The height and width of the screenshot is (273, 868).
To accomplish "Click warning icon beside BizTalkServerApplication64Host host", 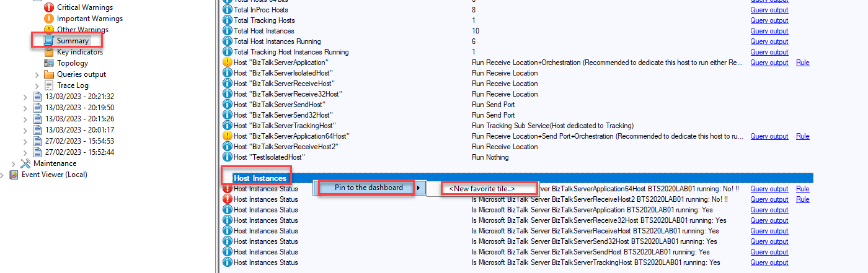I will pos(227,136).
